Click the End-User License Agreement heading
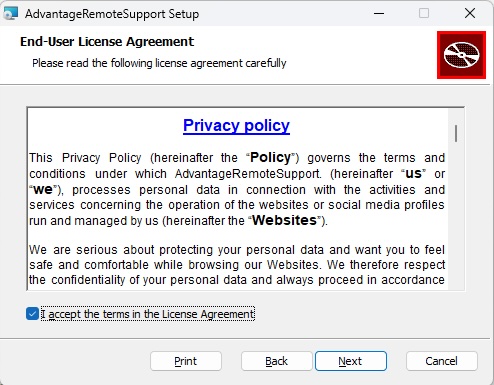The width and height of the screenshot is (494, 385). [107, 42]
